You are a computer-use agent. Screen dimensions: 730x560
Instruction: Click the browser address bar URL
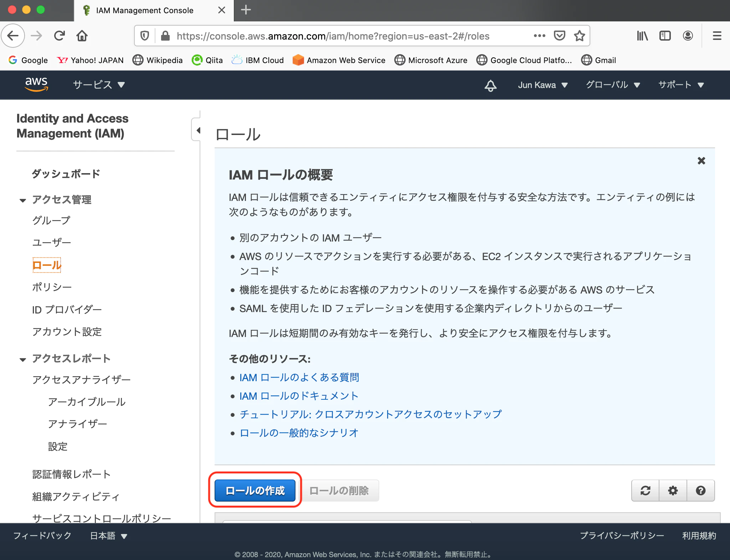333,36
